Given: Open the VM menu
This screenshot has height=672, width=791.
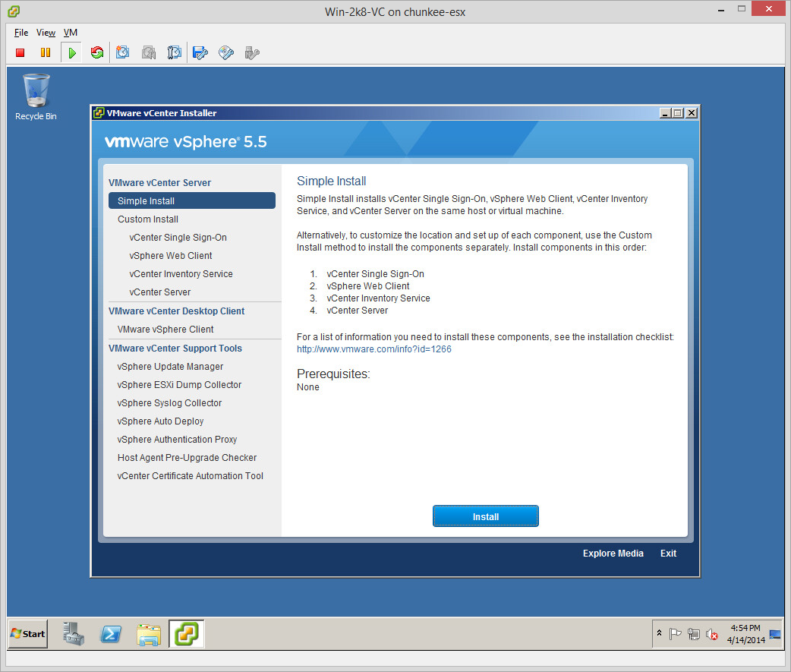Looking at the screenshot, I should [70, 33].
